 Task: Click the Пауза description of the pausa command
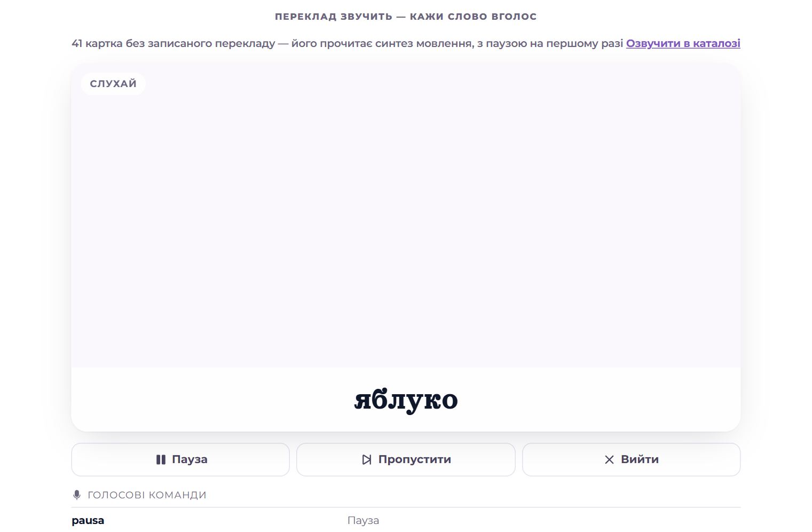(363, 520)
